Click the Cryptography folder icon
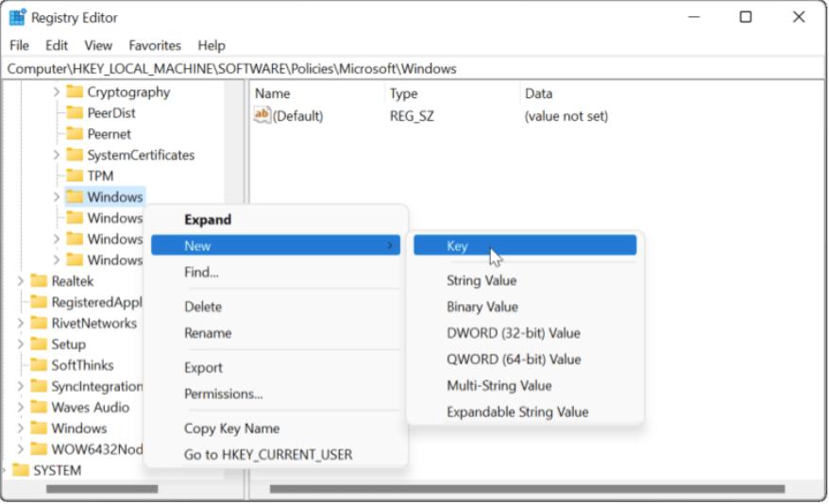Viewport: 829px width, 504px height. pos(75,92)
